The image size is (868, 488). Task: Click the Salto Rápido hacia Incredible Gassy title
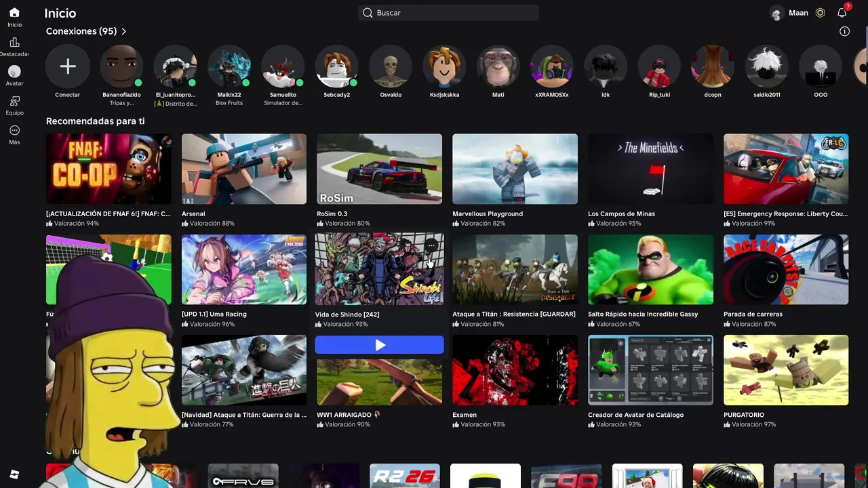[x=643, y=314]
